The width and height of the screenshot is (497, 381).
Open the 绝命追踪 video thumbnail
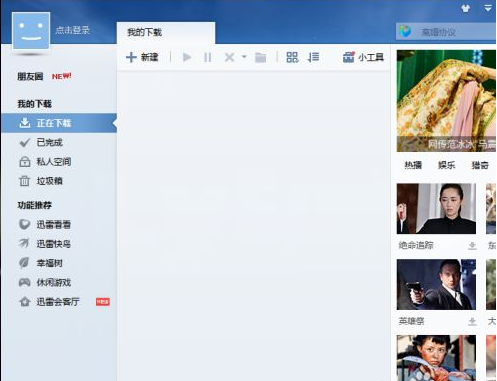[x=436, y=208]
